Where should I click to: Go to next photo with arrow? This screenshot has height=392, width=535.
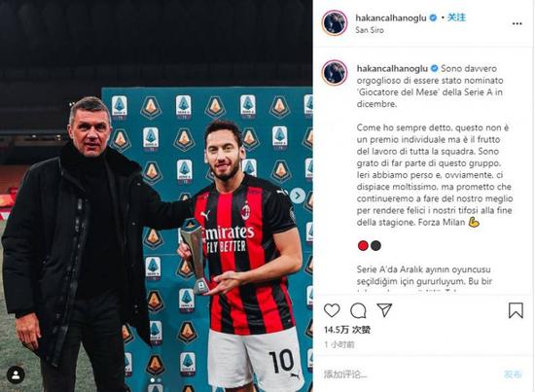(298, 196)
